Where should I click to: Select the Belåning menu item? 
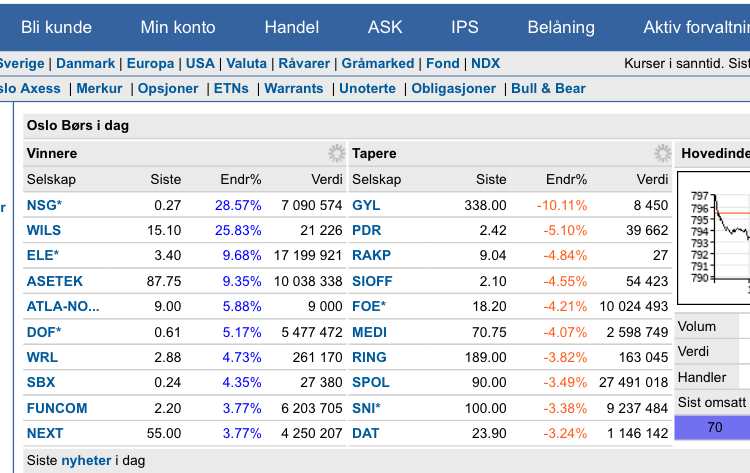click(x=561, y=27)
